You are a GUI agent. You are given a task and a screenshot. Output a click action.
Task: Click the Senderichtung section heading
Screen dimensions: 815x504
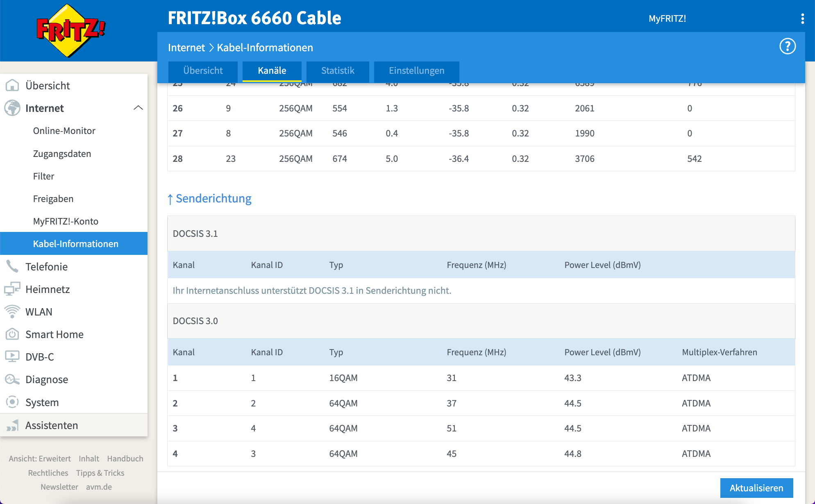[209, 198]
